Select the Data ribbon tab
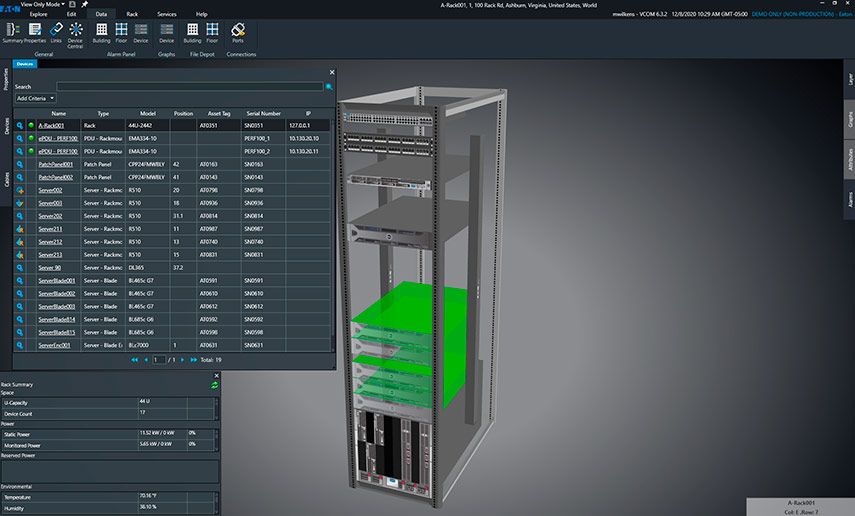 tap(101, 14)
